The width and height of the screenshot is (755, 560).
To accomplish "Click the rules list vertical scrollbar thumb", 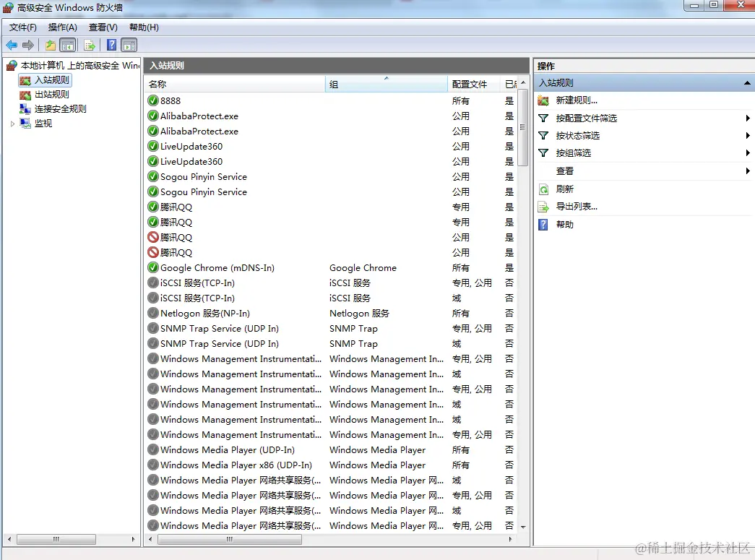I will tap(523, 128).
